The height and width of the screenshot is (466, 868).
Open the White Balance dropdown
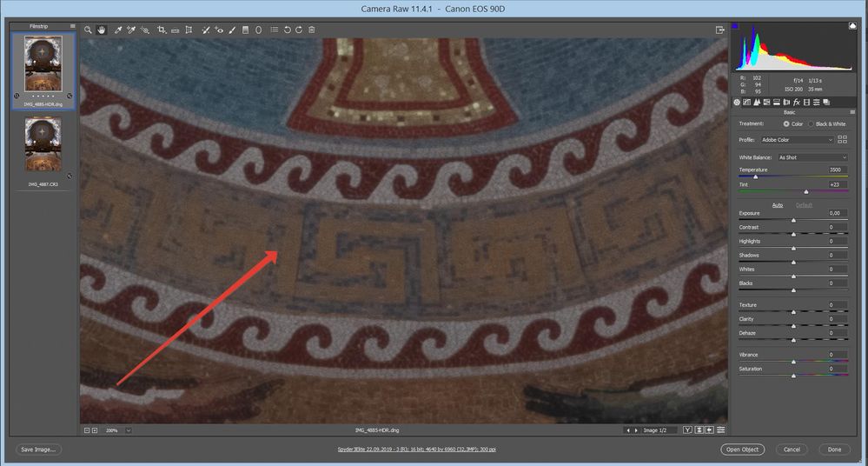[812, 157]
